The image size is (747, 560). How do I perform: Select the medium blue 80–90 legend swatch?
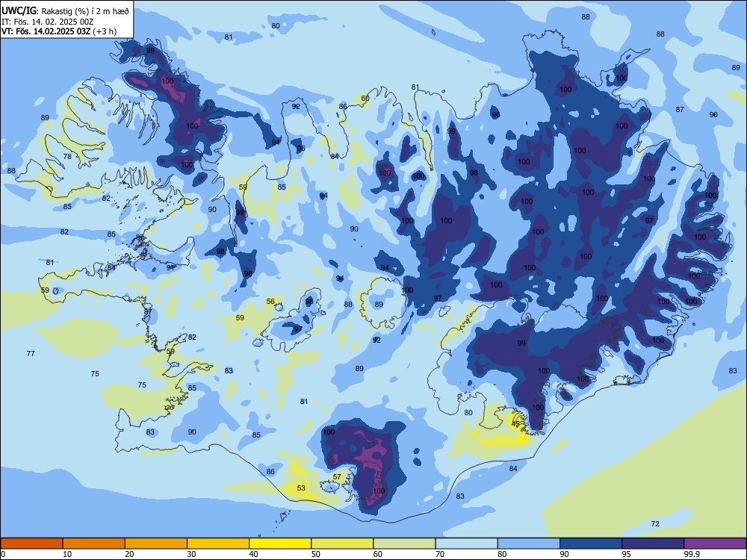click(x=529, y=544)
